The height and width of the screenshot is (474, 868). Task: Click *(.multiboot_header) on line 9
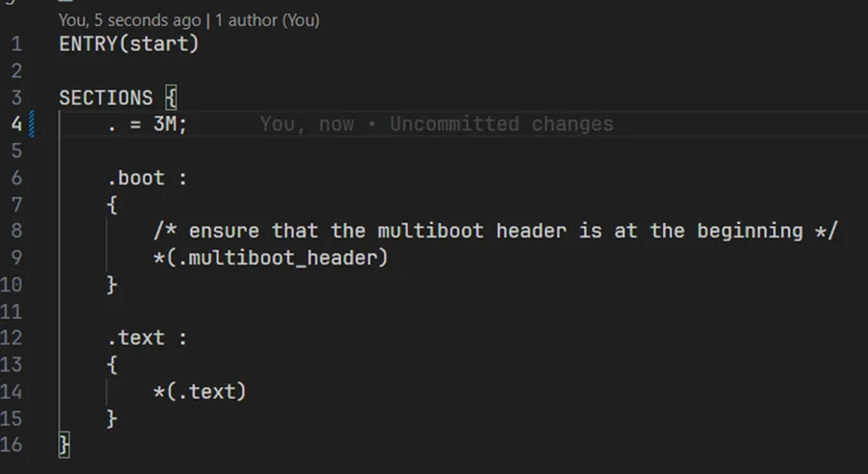271,258
